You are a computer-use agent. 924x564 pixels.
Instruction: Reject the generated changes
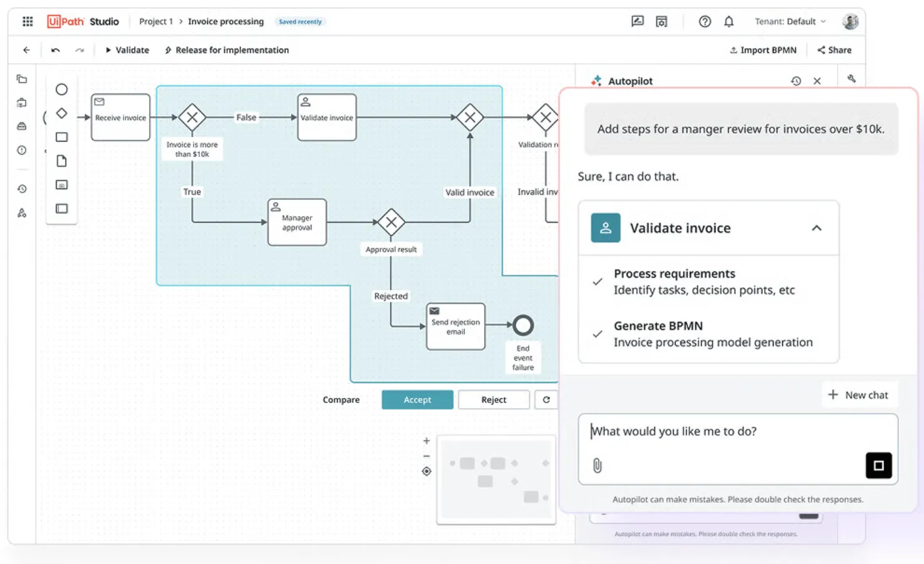click(x=494, y=400)
